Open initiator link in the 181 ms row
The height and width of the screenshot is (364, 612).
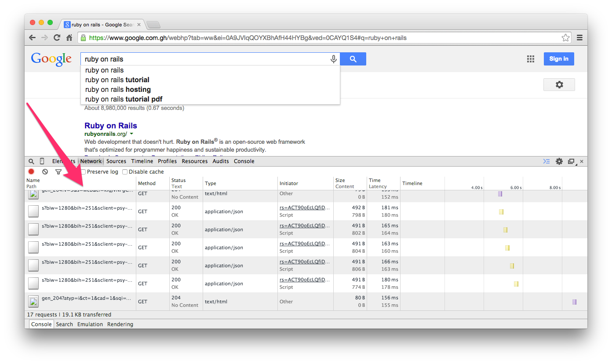point(304,207)
